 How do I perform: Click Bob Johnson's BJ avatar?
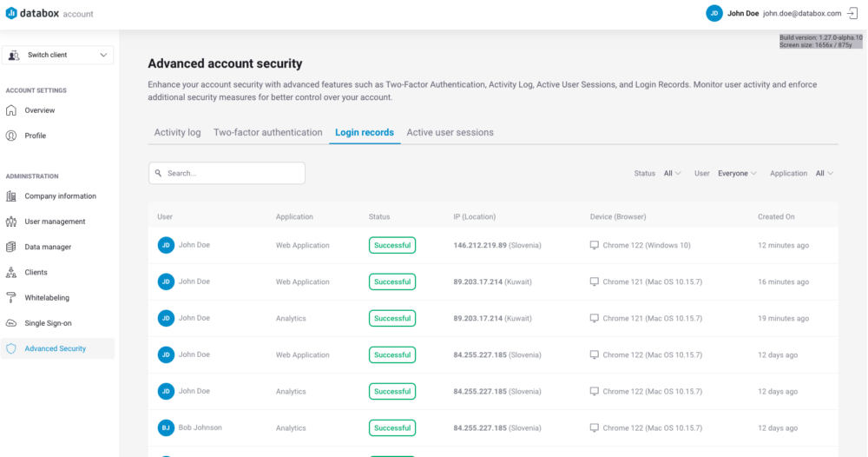[x=166, y=427]
